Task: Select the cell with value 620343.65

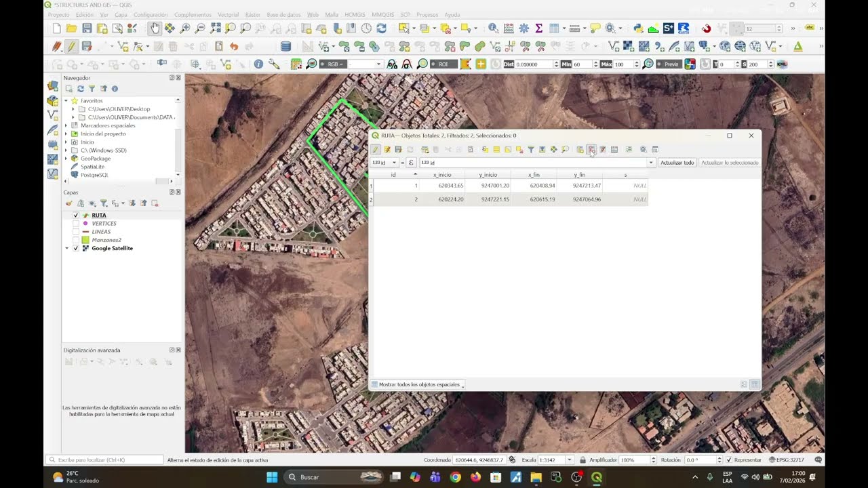Action: tap(442, 185)
